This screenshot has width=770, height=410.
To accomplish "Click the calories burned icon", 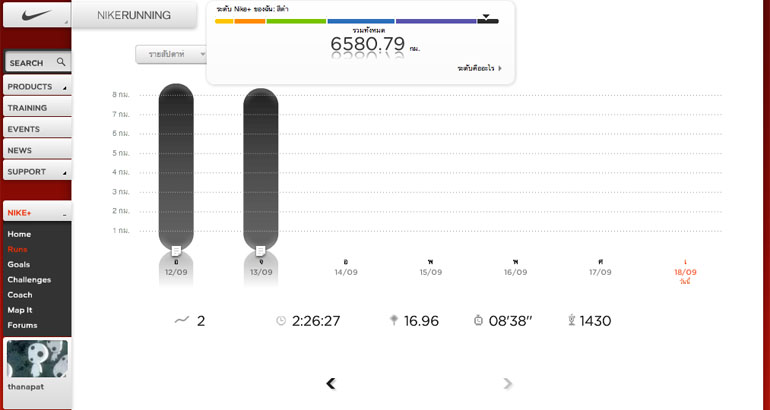I will (572, 321).
